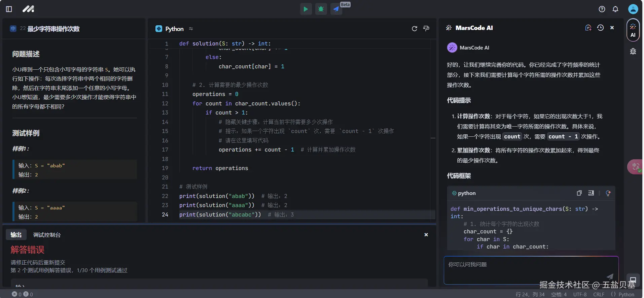Copy the python code snippet
Image resolution: width=644 pixels, height=298 pixels.
click(579, 193)
